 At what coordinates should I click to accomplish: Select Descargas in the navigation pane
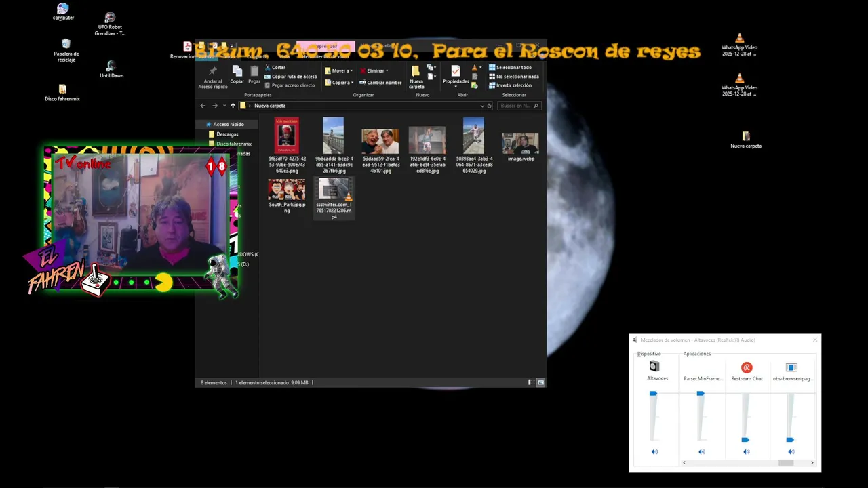[x=227, y=134]
